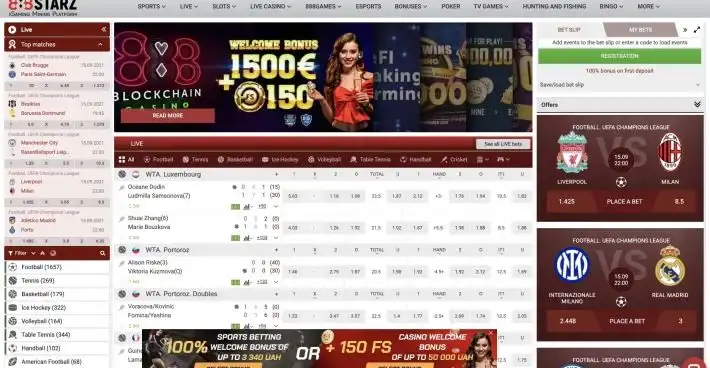This screenshot has height=368, width=710.
Task: Go to the ESPORTS section
Action: pos(368,6)
